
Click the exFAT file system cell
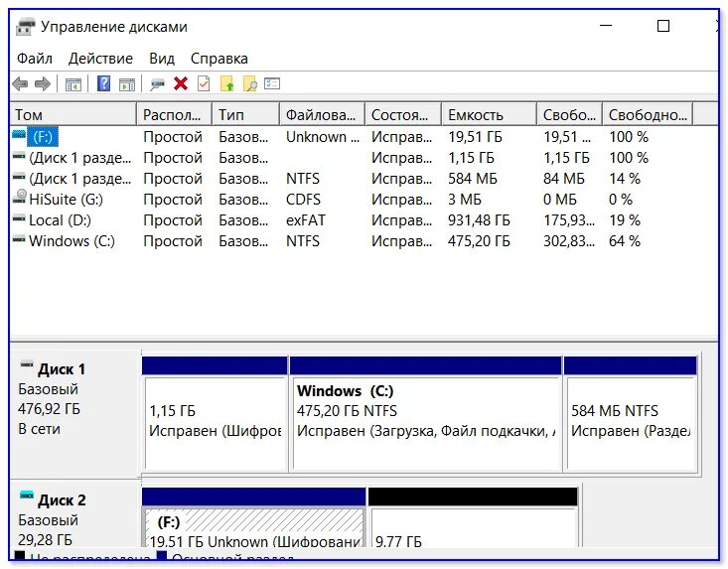click(306, 220)
